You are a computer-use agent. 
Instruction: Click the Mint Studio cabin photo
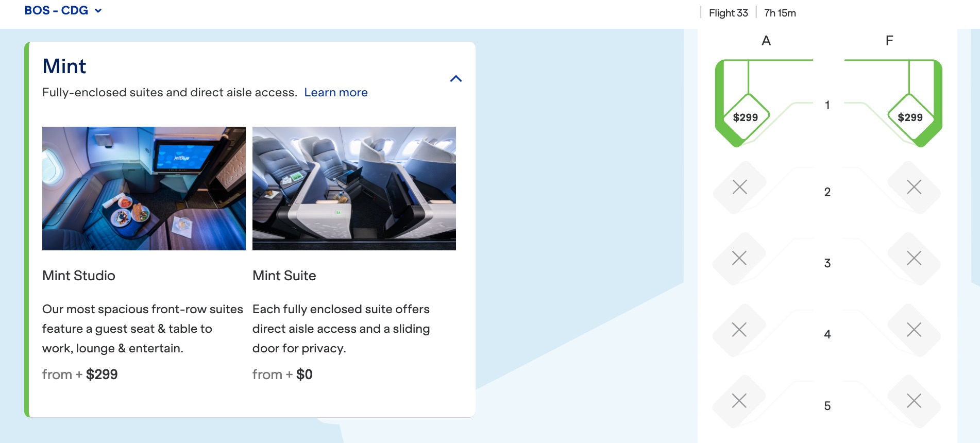(144, 188)
